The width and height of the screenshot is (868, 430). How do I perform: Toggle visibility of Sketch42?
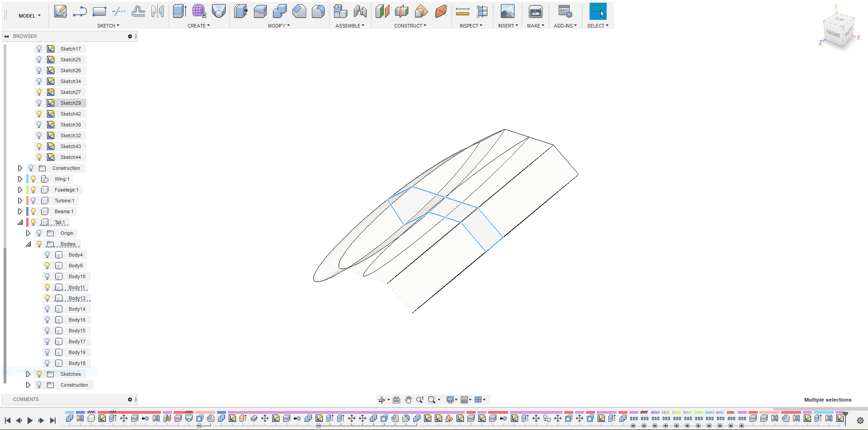(x=39, y=114)
